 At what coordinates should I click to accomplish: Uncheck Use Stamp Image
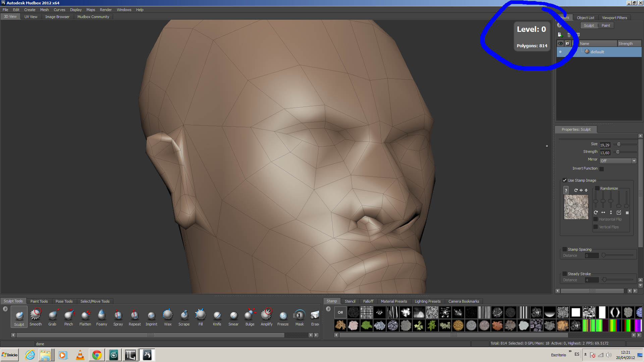(x=565, y=180)
